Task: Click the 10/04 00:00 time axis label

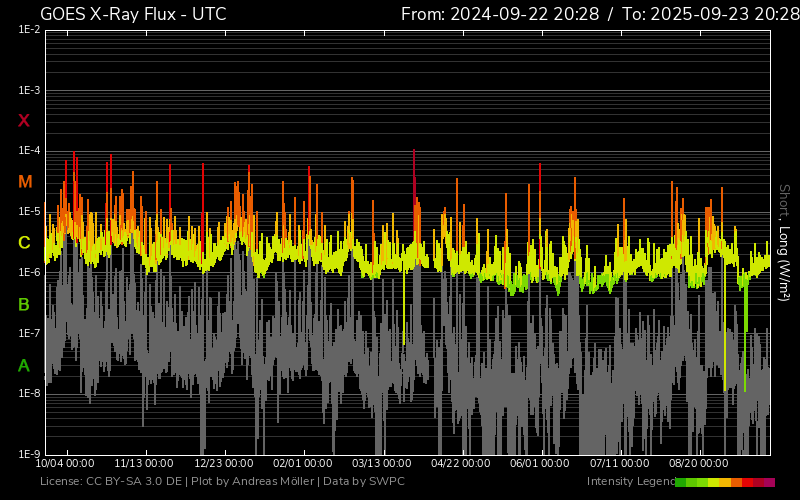Action: 65,464
